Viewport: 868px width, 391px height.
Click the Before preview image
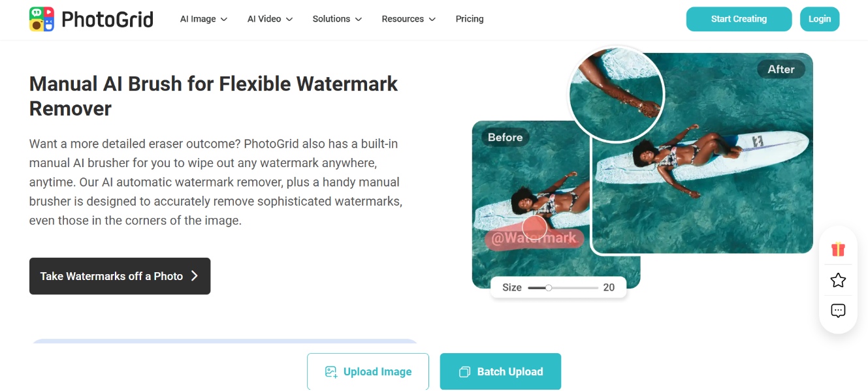click(530, 204)
